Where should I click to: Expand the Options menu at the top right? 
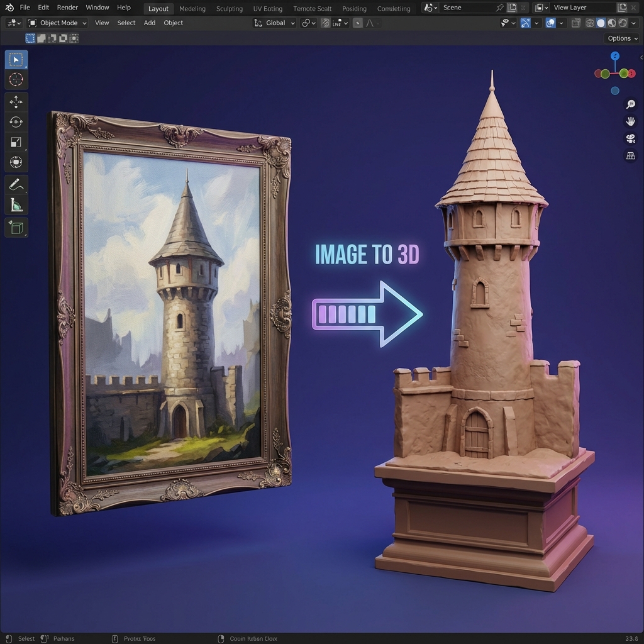[621, 38]
